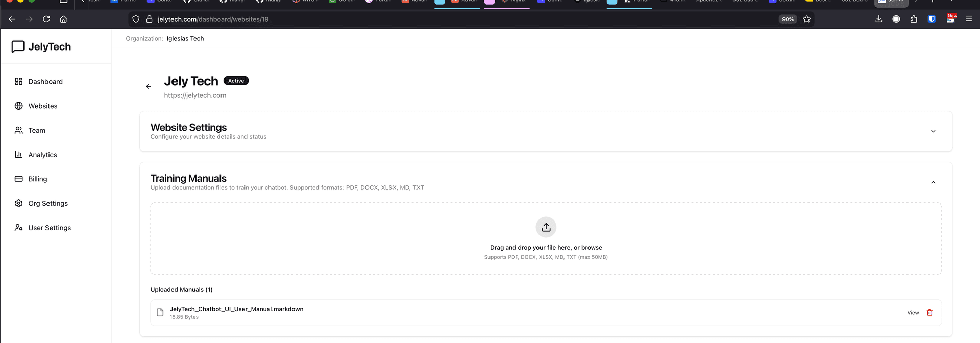Screen dimensions: 980x343
Task: Go to Org Settings page
Action: pos(48,203)
